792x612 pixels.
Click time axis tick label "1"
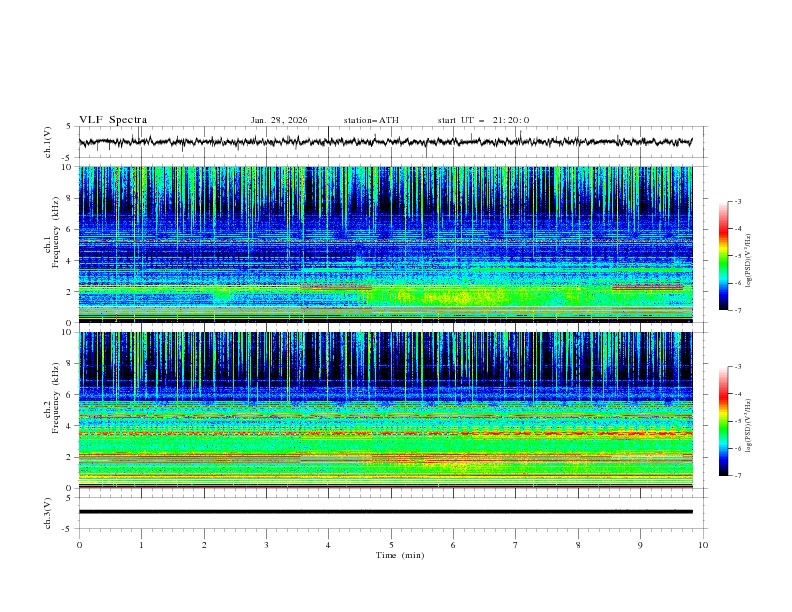[141, 545]
